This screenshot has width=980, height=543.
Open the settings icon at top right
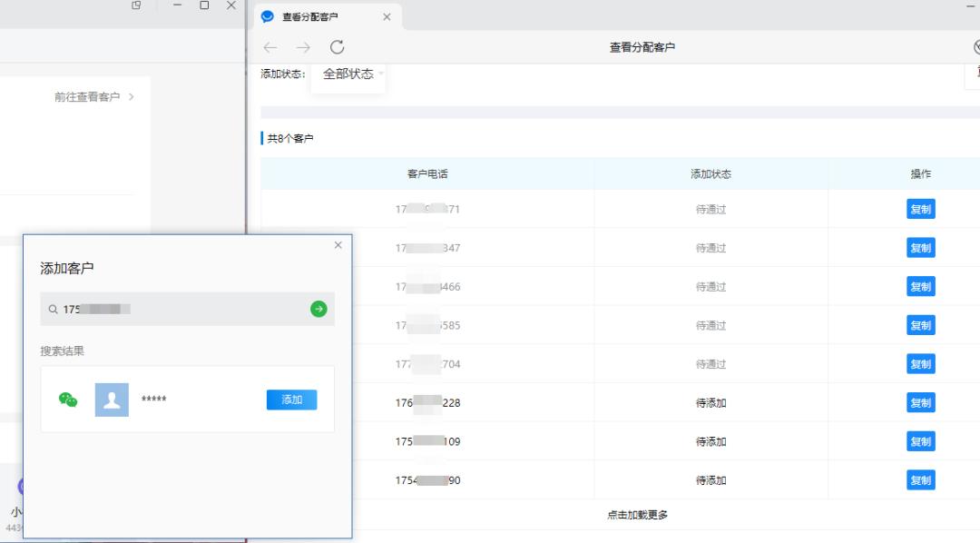tap(976, 46)
